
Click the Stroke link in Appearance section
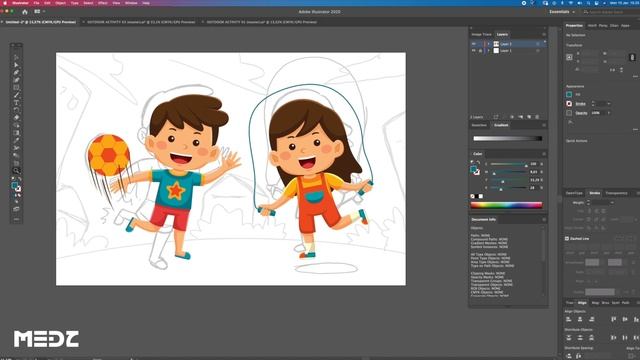[580, 104]
